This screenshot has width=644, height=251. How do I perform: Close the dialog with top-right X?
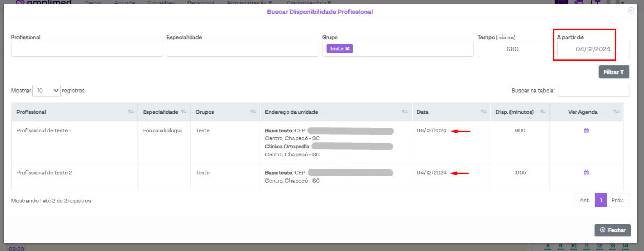pos(631,10)
